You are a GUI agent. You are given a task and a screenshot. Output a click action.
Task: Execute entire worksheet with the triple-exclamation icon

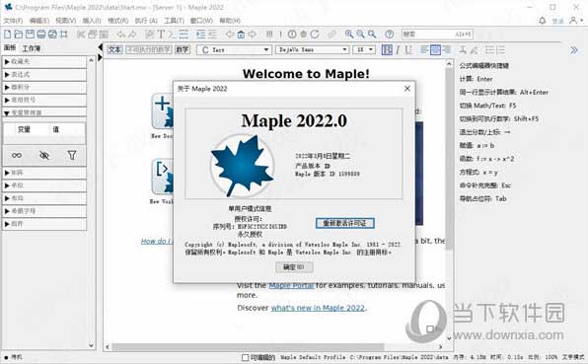click(x=269, y=35)
